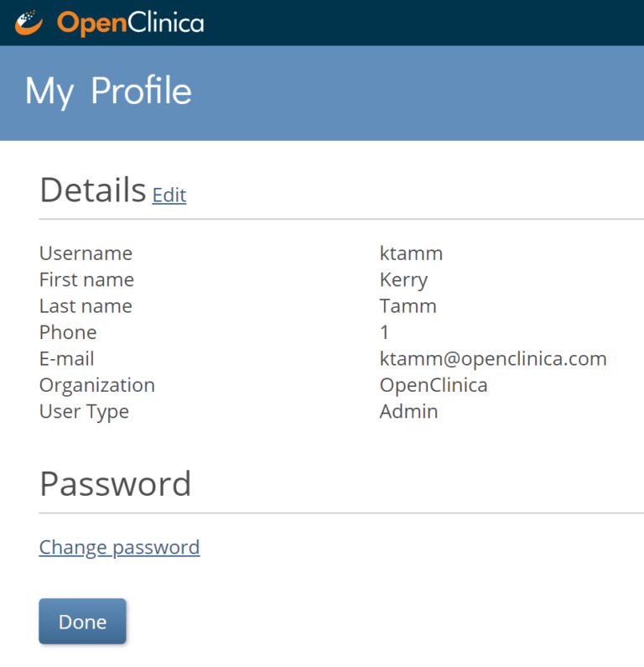Click the Username field label
The height and width of the screenshot is (667, 644).
point(86,253)
